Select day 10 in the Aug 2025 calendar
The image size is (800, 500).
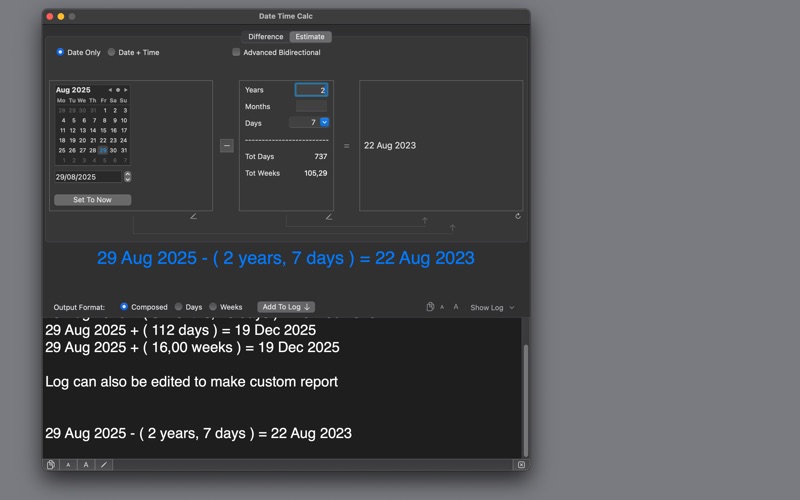(x=124, y=120)
